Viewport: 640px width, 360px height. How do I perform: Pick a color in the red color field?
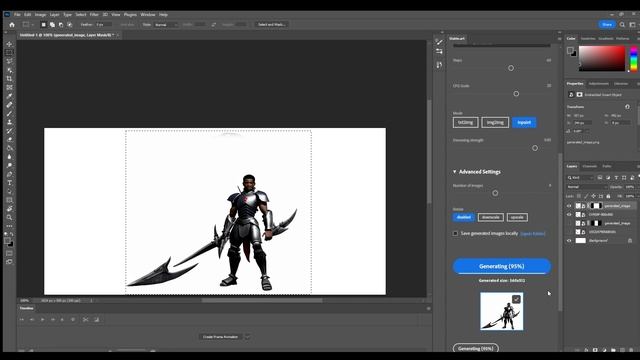[x=602, y=58]
